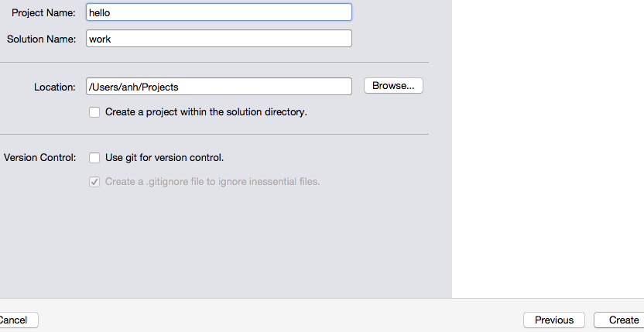Click the Location: label
The image size is (644, 332).
pyautogui.click(x=55, y=87)
